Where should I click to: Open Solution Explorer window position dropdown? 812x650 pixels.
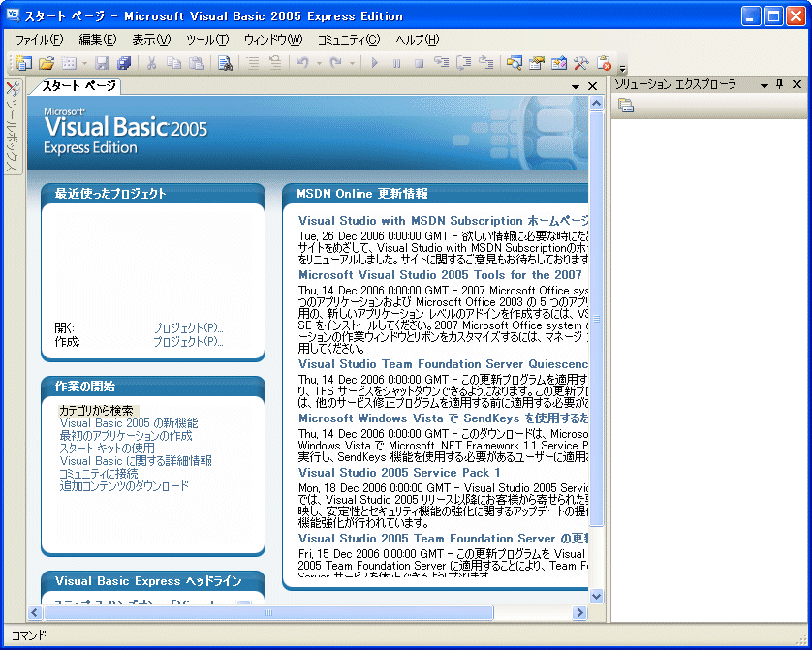pyautogui.click(x=764, y=85)
